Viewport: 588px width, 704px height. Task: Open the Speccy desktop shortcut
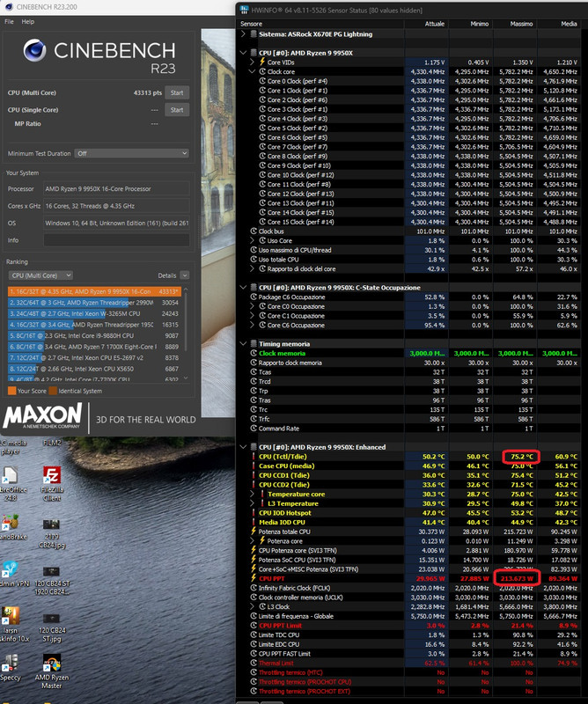[x=10, y=668]
